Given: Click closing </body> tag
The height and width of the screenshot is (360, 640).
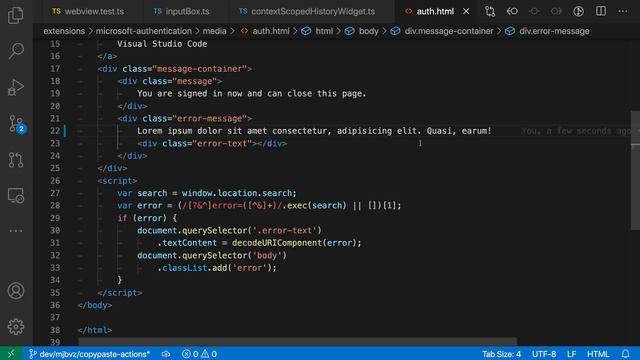Looking at the screenshot, I should tap(95, 305).
